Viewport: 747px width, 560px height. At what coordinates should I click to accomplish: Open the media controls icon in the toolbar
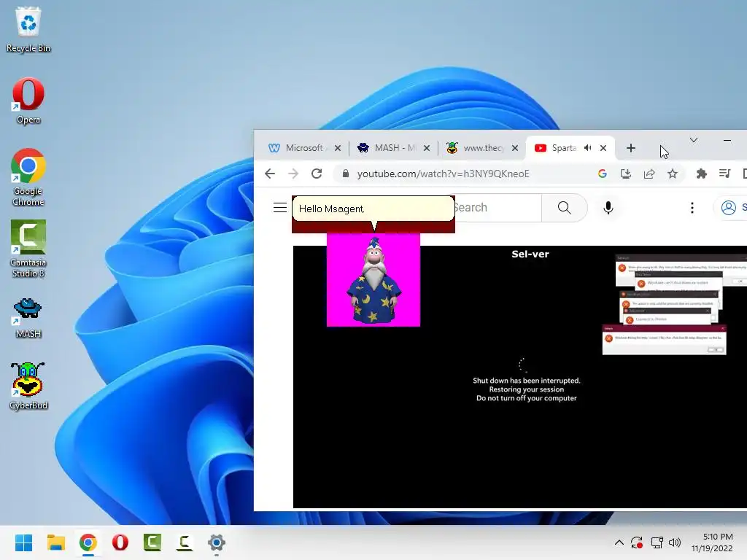[724, 174]
